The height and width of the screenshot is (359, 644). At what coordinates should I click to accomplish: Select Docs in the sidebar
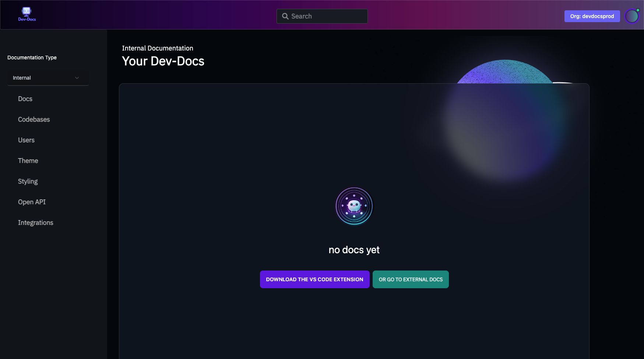[x=25, y=99]
